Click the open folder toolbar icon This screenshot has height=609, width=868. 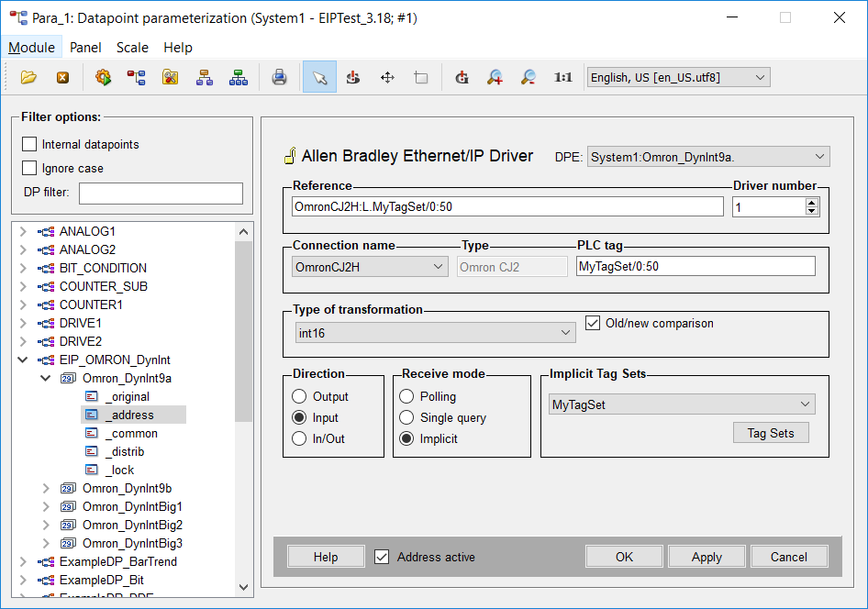coord(28,78)
